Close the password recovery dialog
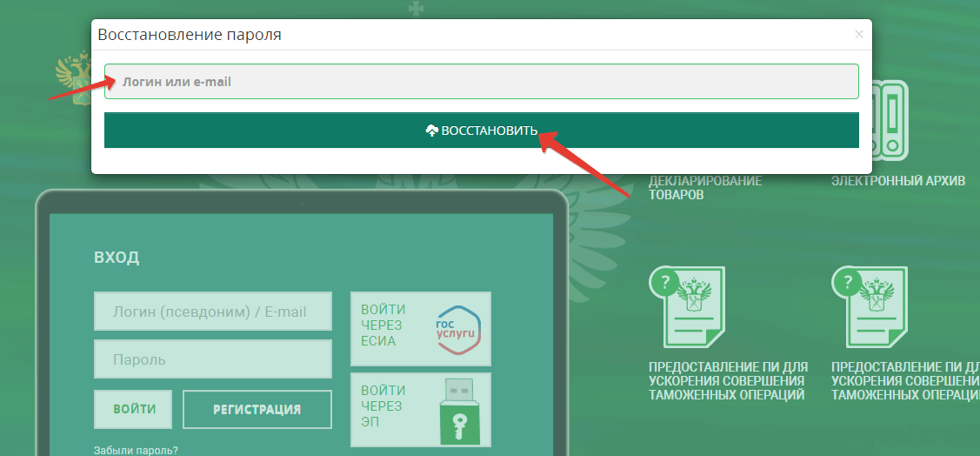The height and width of the screenshot is (456, 980). tap(859, 35)
